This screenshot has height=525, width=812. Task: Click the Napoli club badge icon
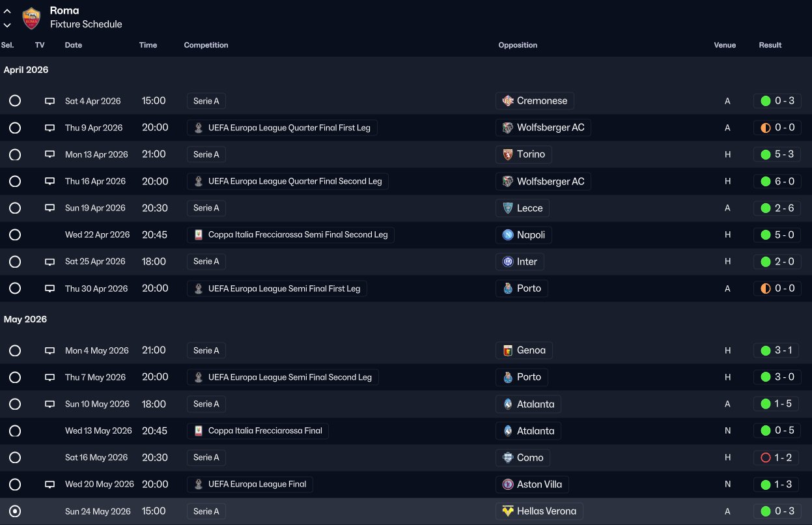pyautogui.click(x=508, y=234)
